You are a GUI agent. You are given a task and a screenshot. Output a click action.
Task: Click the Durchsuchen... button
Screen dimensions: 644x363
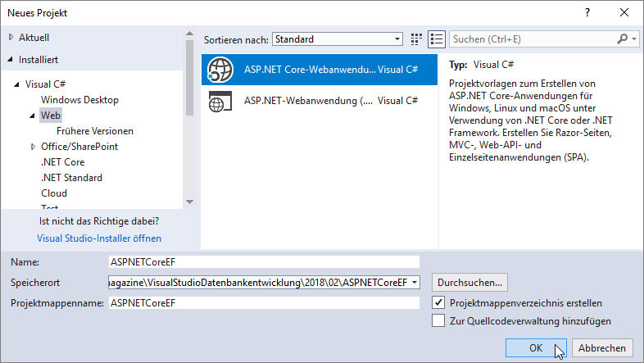[x=469, y=283]
